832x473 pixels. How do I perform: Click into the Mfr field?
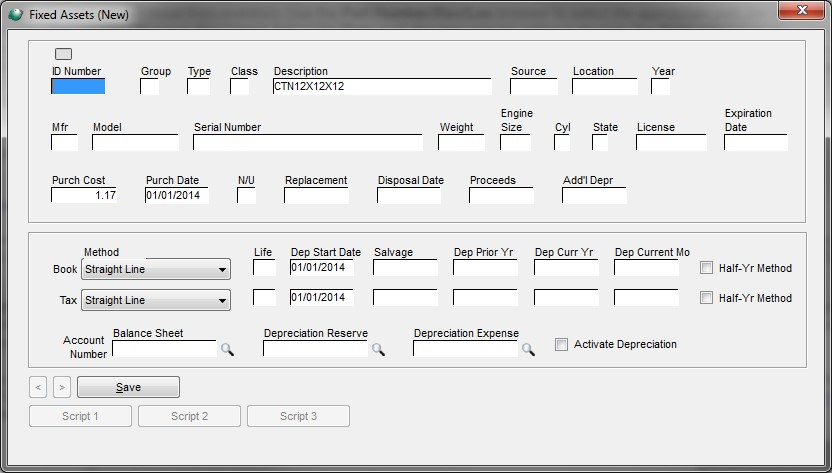click(64, 142)
